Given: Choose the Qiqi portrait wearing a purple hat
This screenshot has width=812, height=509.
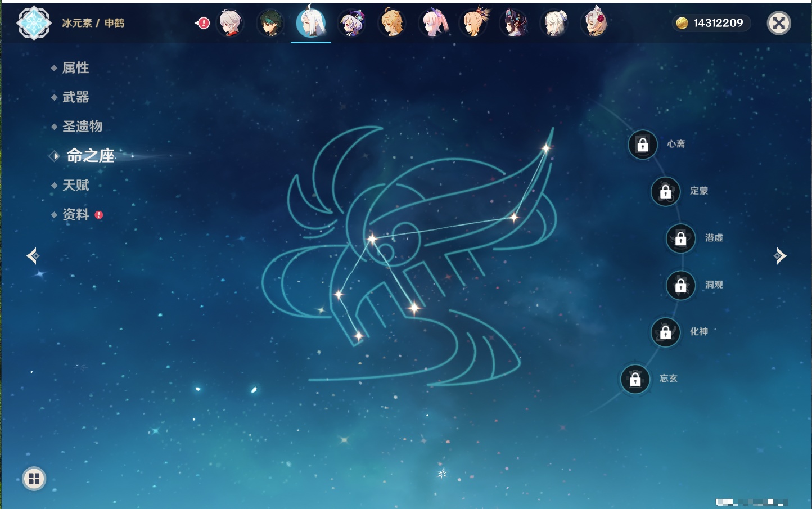Looking at the screenshot, I should [351, 23].
